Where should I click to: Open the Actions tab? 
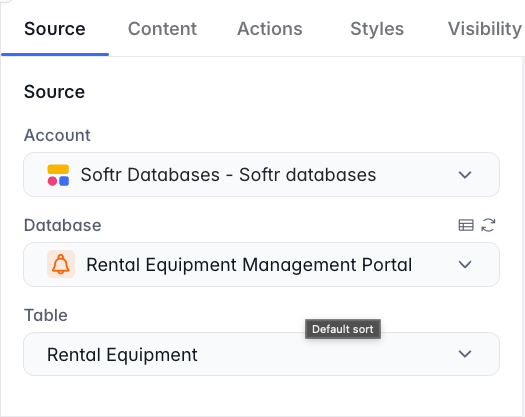point(270,29)
